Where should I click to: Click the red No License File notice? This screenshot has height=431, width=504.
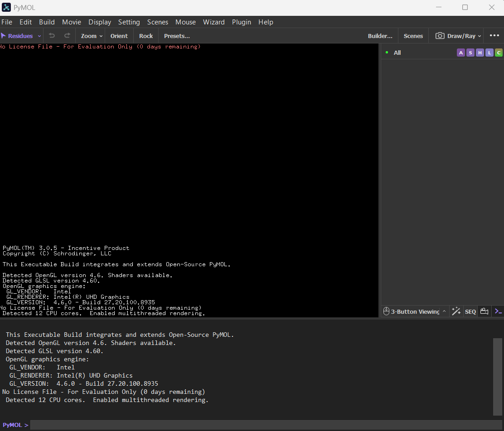[100, 47]
